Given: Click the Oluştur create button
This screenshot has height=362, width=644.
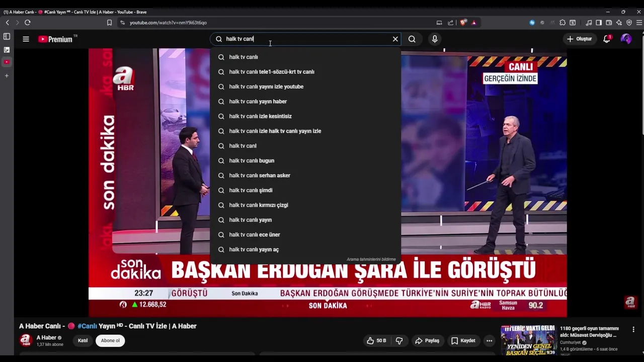Looking at the screenshot, I should [579, 39].
